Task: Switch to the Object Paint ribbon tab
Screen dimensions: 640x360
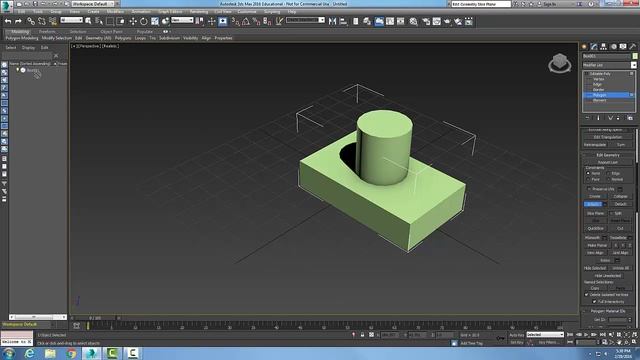Action: [x=111, y=31]
